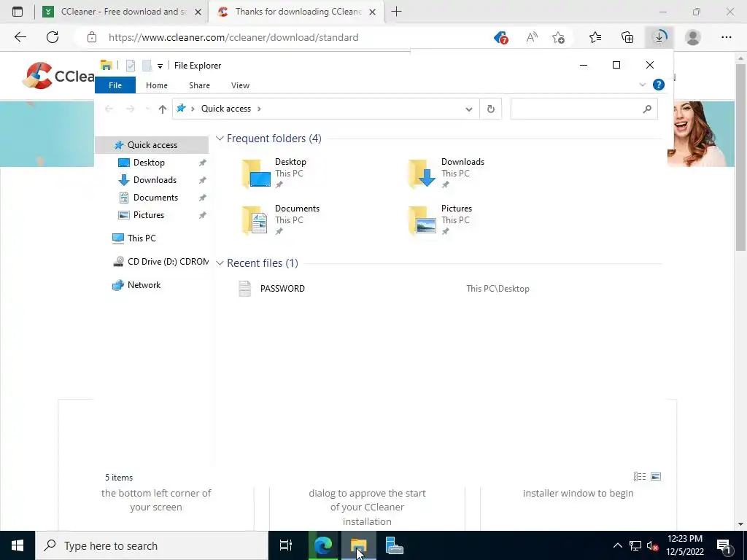Open the File menu in File Explorer
Viewport: 747px width, 560px height.
coord(115,85)
